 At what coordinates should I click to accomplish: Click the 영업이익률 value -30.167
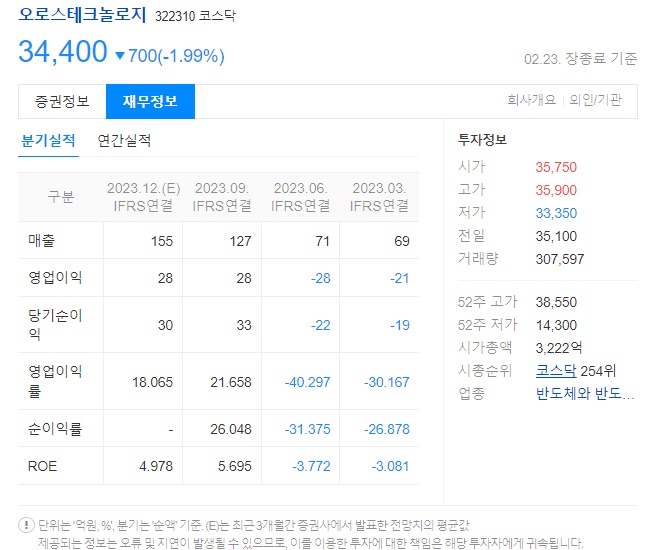pos(386,382)
